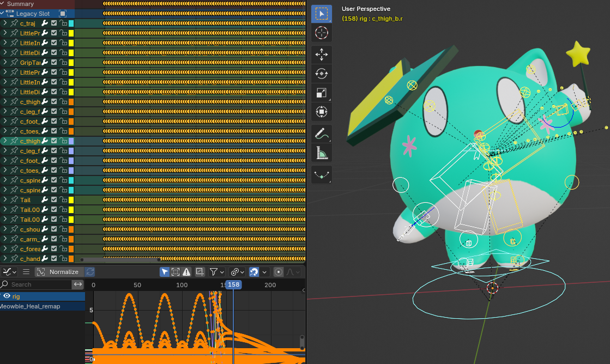Collapse the Summary row
The width and height of the screenshot is (610, 364).
coord(2,3)
